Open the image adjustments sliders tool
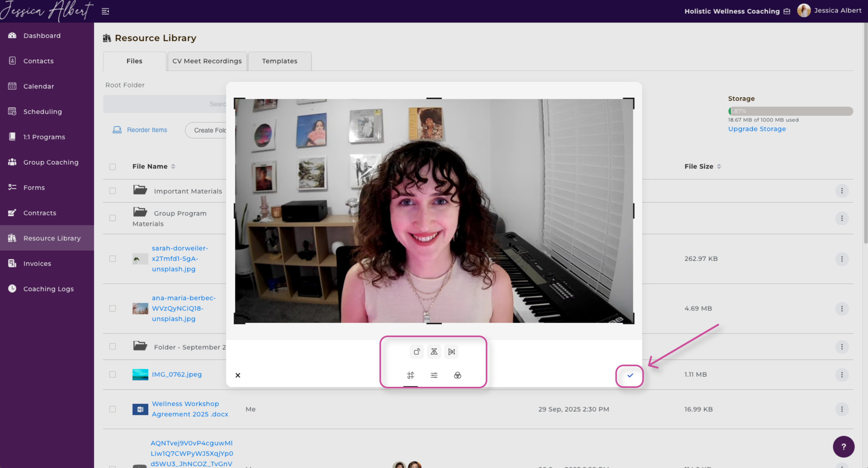 (x=434, y=375)
